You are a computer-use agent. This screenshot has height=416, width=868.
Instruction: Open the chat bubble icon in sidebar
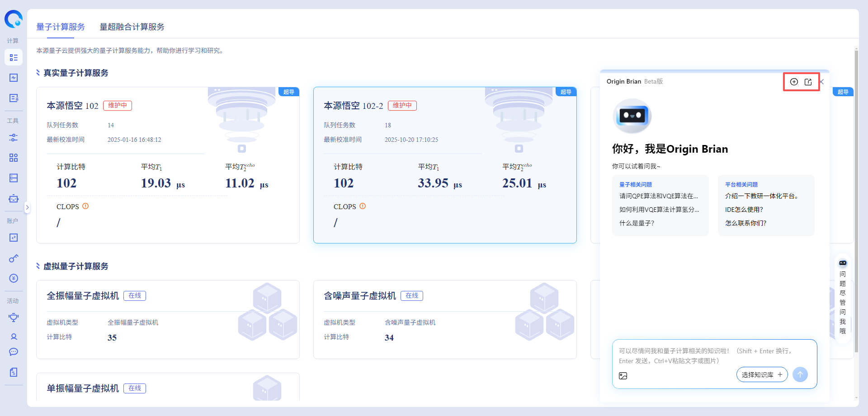[14, 352]
